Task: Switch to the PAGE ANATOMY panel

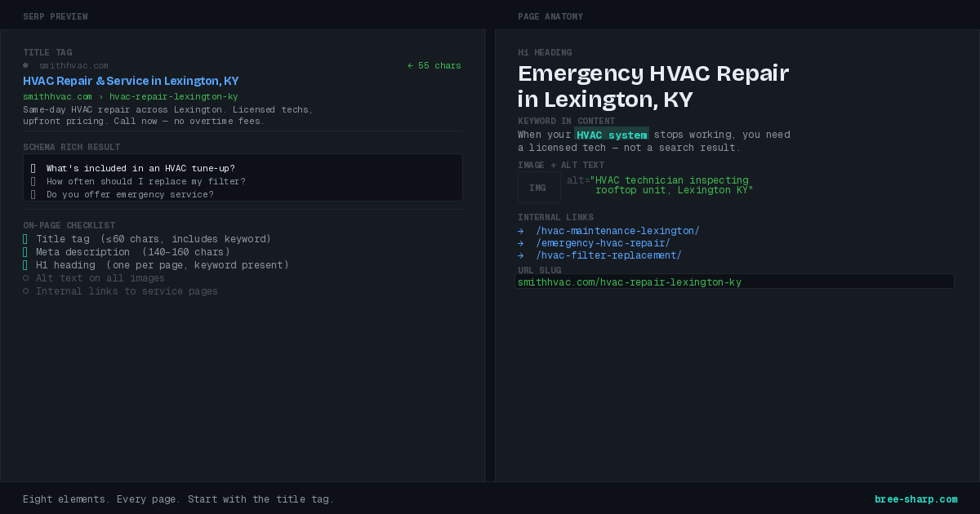Action: click(x=550, y=16)
